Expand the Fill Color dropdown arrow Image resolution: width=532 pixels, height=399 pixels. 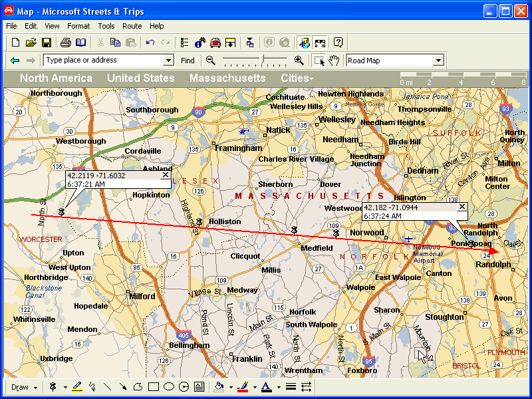(231, 387)
